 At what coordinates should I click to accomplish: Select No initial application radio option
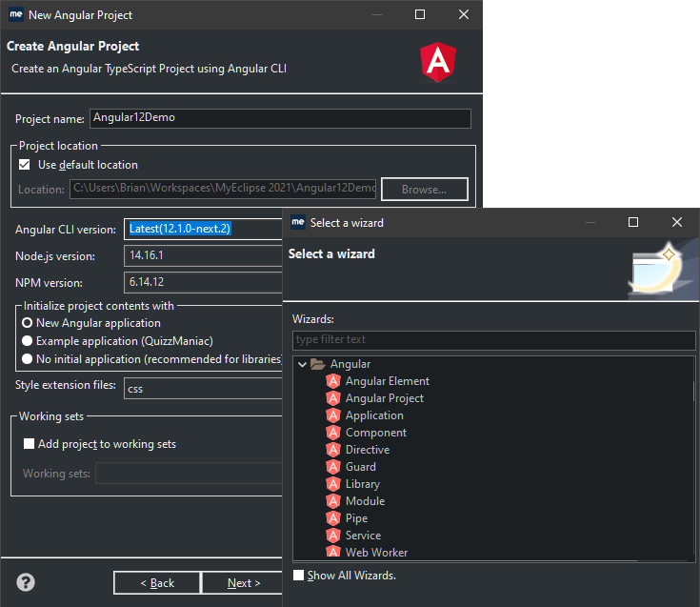click(x=28, y=358)
